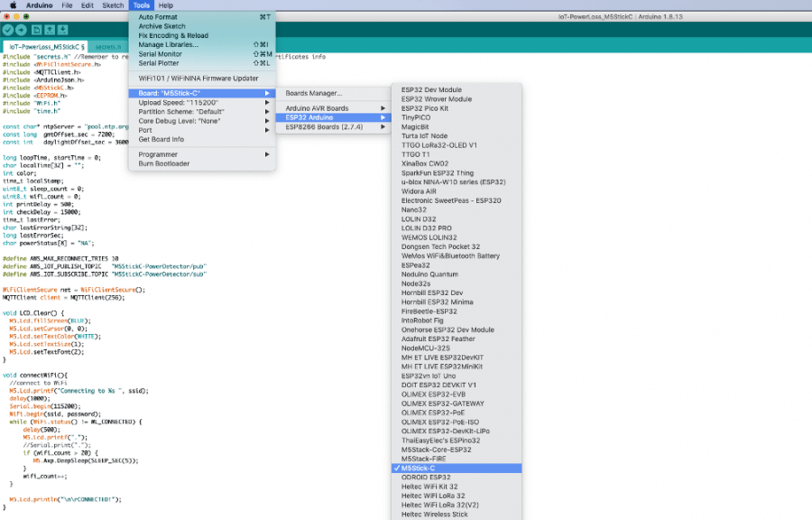The width and height of the screenshot is (812, 520).
Task: Click Get Board Info
Action: [x=202, y=139]
